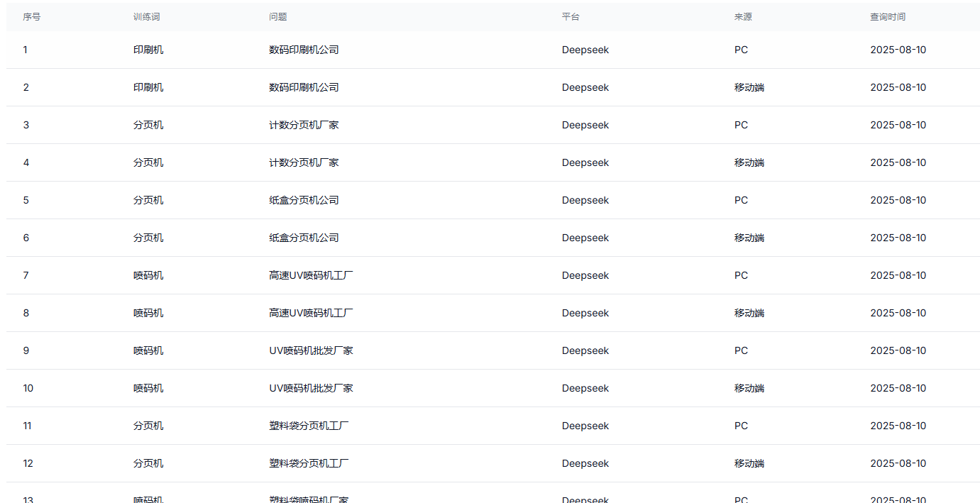Click PC source in row 1
Viewport: 980px width, 503px height.
click(741, 50)
